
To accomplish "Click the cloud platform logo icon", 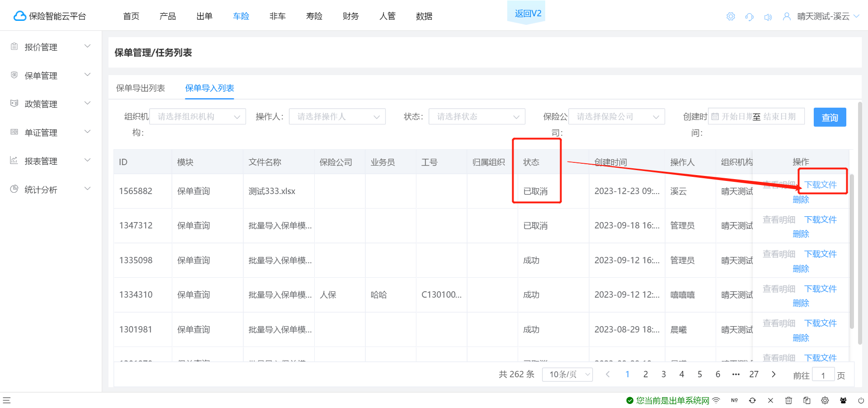I will (x=20, y=16).
